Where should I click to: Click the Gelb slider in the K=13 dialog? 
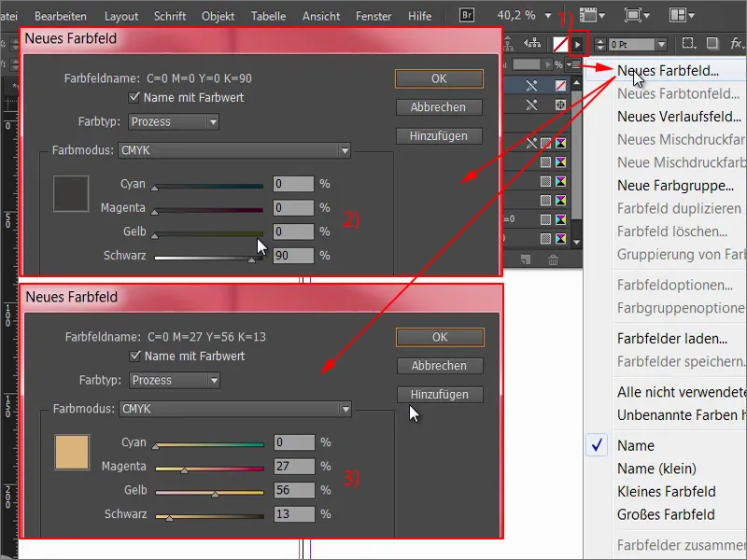pos(209,493)
